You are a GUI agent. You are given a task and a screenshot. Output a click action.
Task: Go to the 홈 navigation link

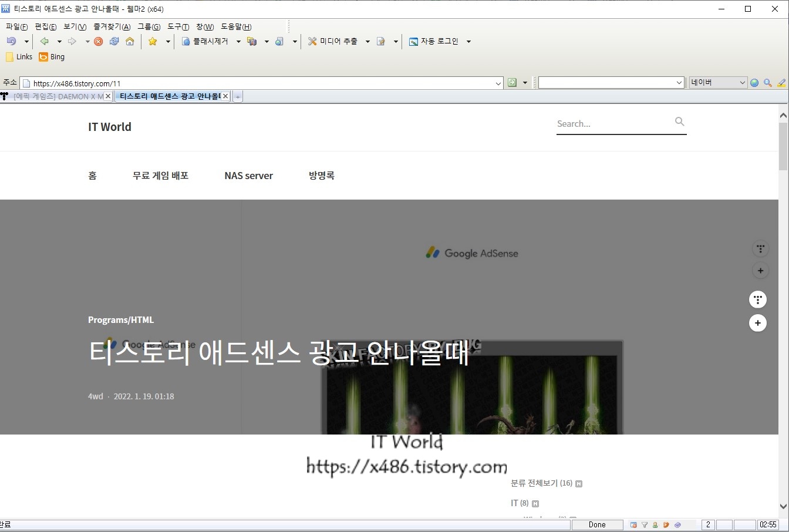click(92, 176)
